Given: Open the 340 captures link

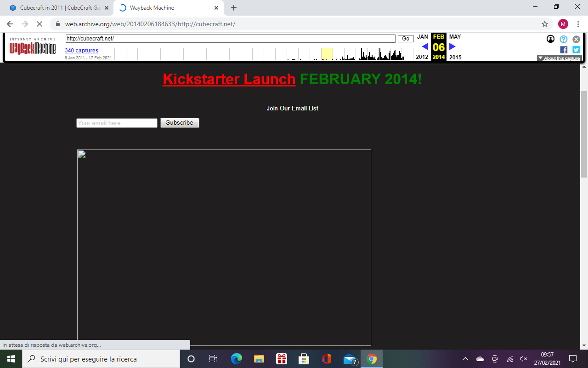Looking at the screenshot, I should pyautogui.click(x=81, y=51).
